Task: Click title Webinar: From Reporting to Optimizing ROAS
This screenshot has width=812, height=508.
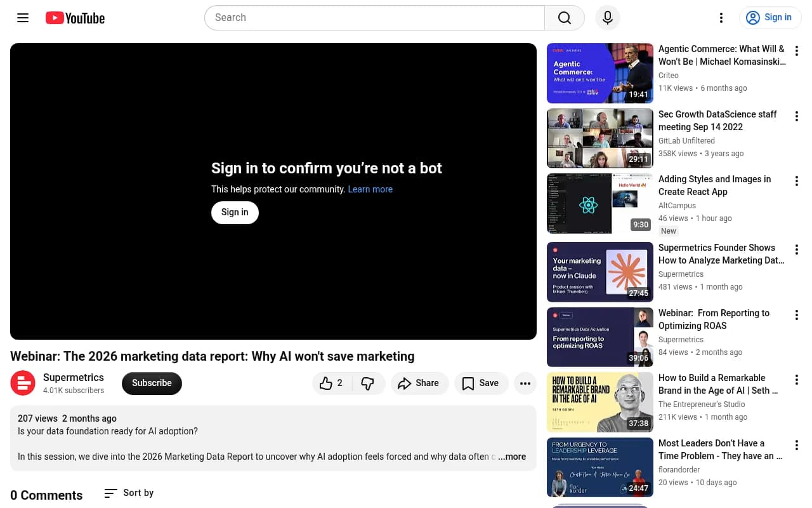Action: click(x=714, y=319)
